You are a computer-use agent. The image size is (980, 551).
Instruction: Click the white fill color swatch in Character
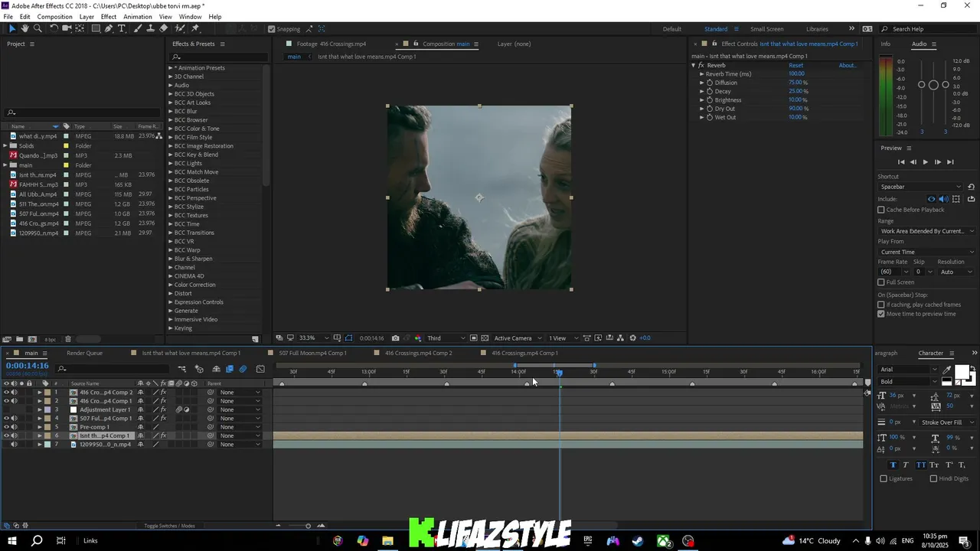(x=961, y=372)
